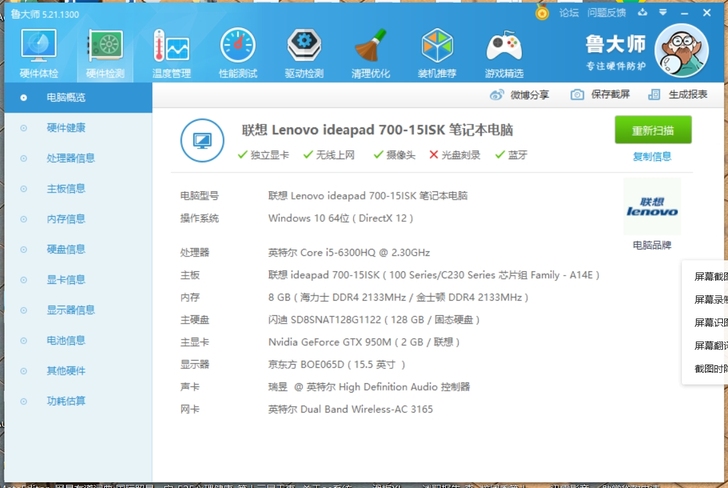Click the Nvidia GeForce GTX 950M value
The height and width of the screenshot is (488, 728).
(364, 342)
